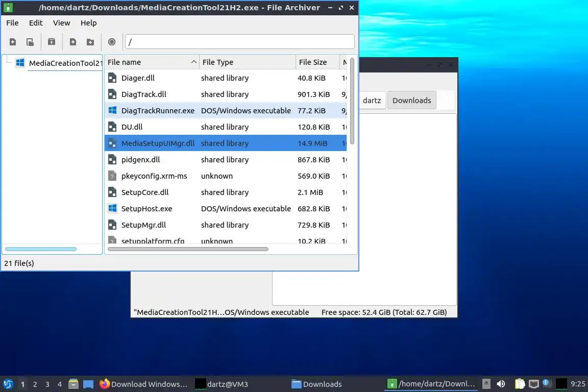
Task: Open the clipboard manager tray icon
Action: tap(520, 384)
